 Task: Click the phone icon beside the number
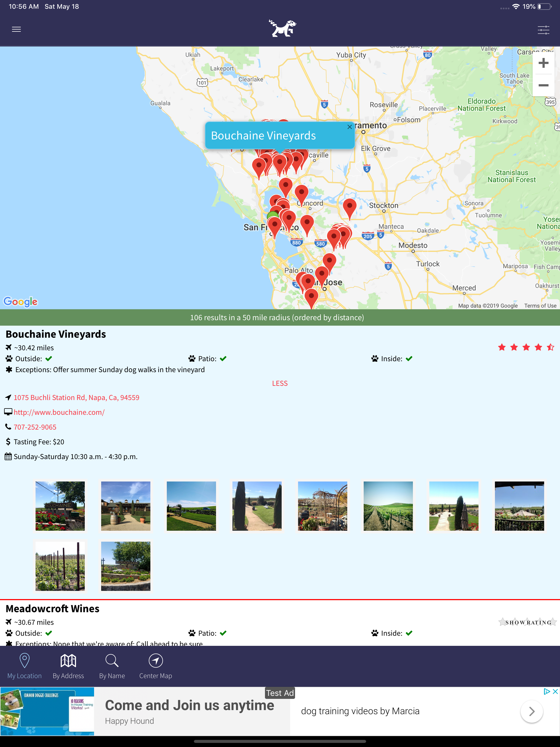coord(8,427)
